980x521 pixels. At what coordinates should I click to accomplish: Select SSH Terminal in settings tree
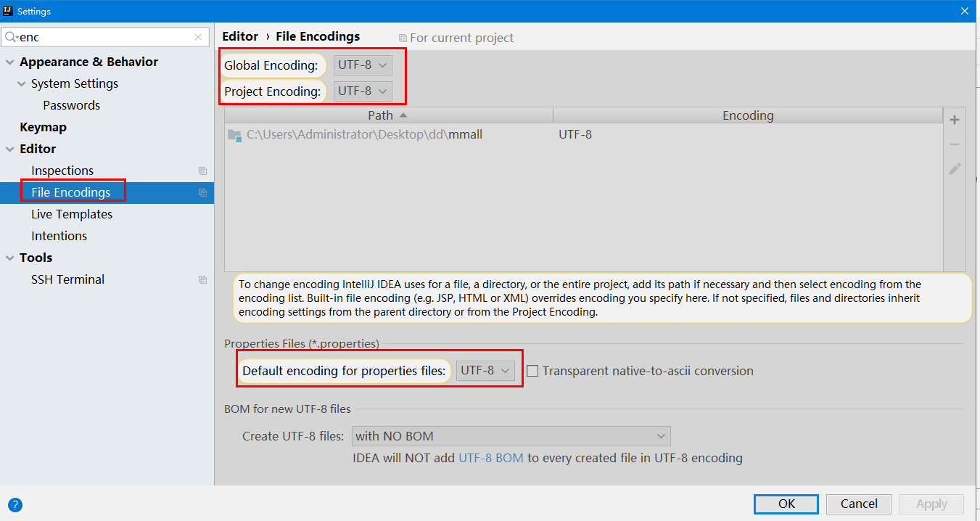click(x=67, y=279)
